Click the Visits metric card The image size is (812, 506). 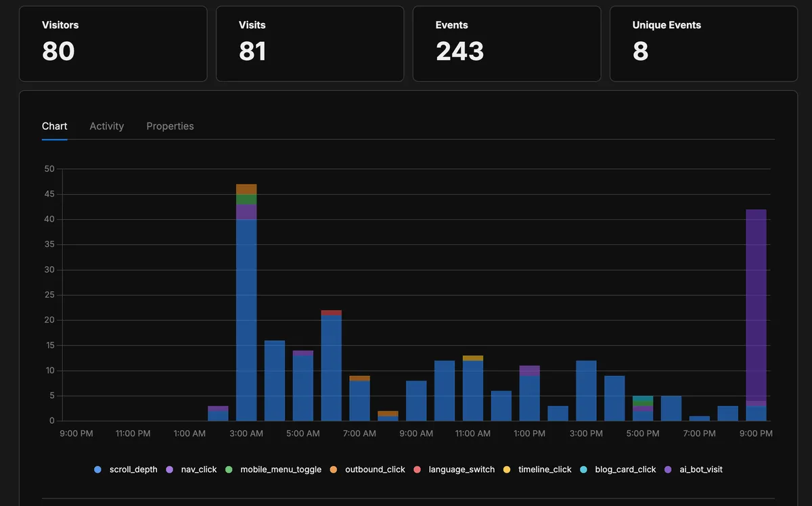(x=310, y=43)
